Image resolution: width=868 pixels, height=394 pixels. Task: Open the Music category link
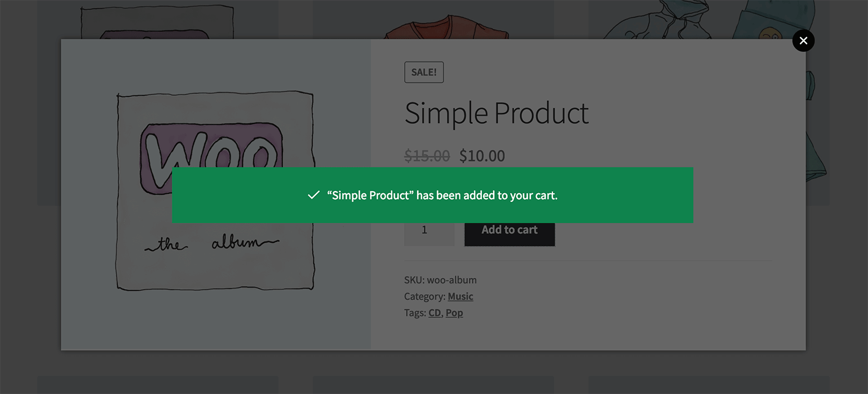tap(460, 296)
